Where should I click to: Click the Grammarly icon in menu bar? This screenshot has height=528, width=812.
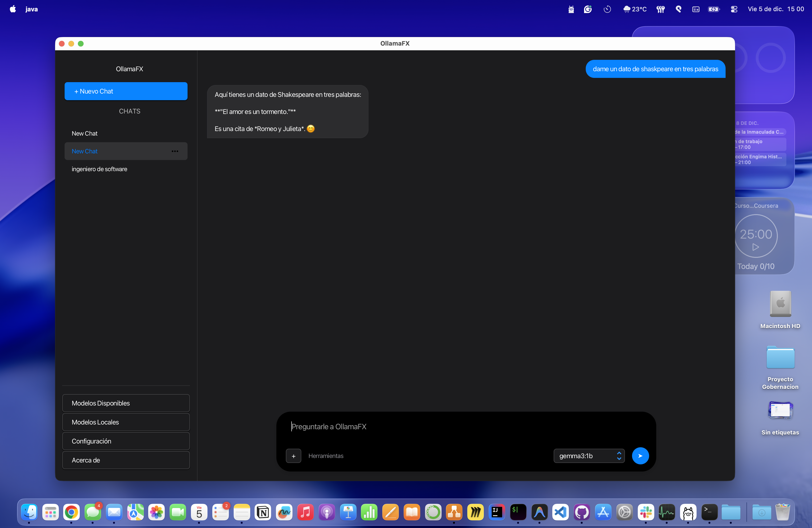(587, 9)
